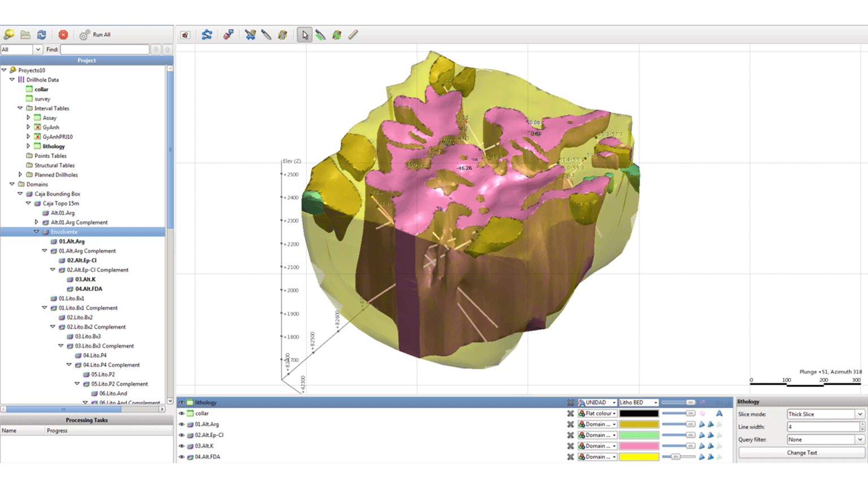This screenshot has width=868, height=488.
Task: Remove 03.Alt.K from scene with X icon
Action: click(x=570, y=446)
